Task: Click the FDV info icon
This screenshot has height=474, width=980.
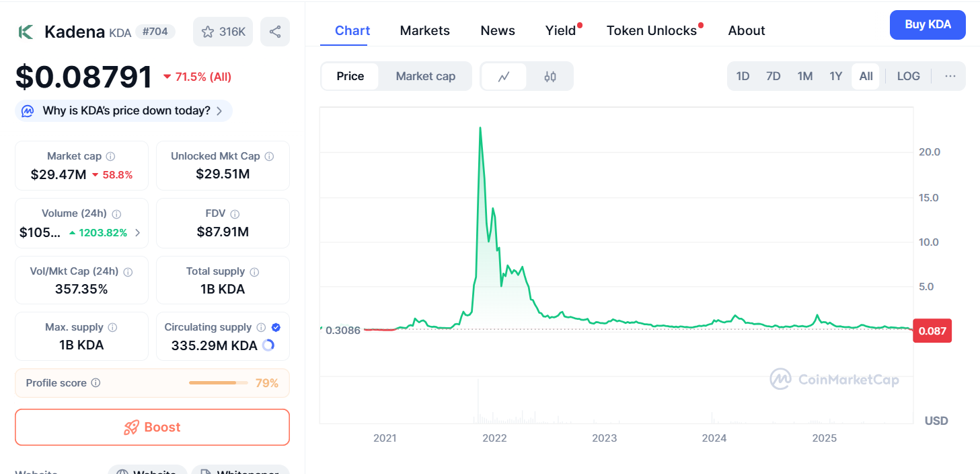Action: [x=235, y=214]
